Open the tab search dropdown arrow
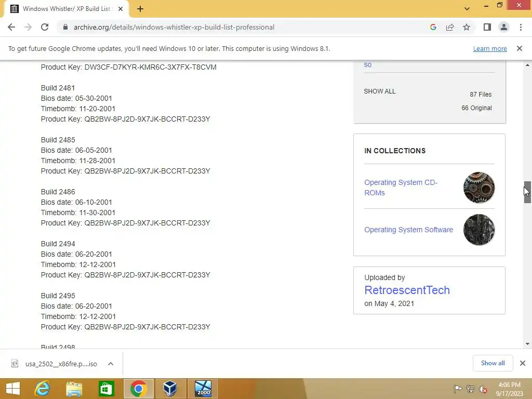This screenshot has height=399, width=532. pos(467,9)
